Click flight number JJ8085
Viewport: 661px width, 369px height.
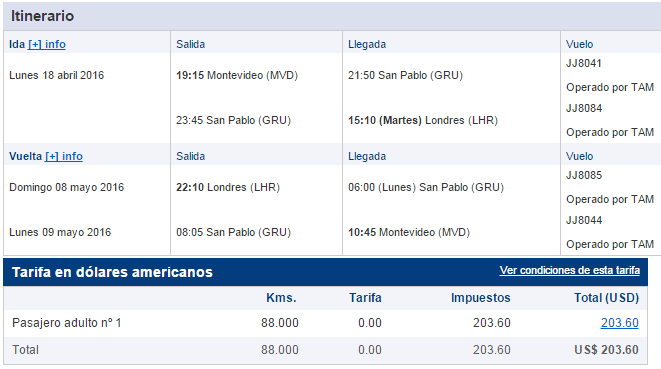[584, 175]
